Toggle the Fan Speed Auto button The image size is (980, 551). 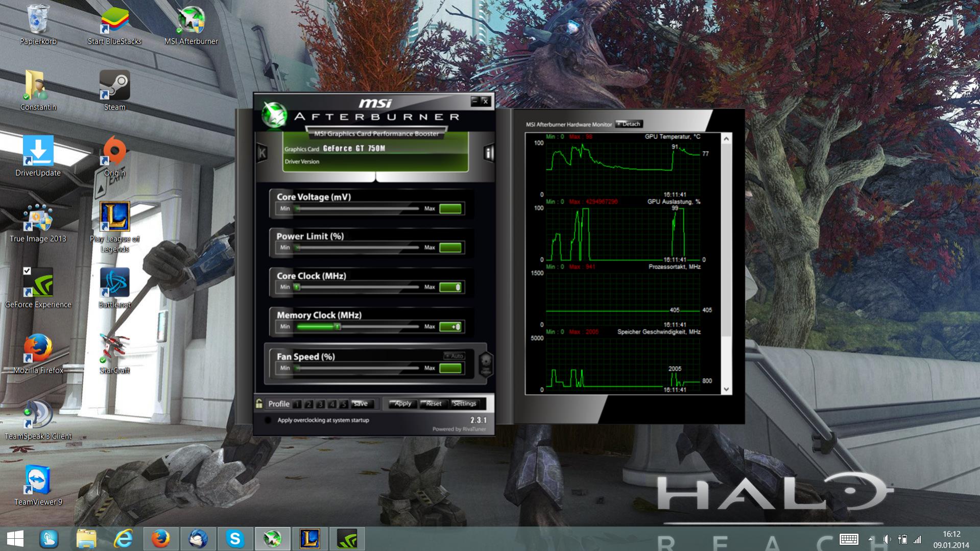[454, 356]
